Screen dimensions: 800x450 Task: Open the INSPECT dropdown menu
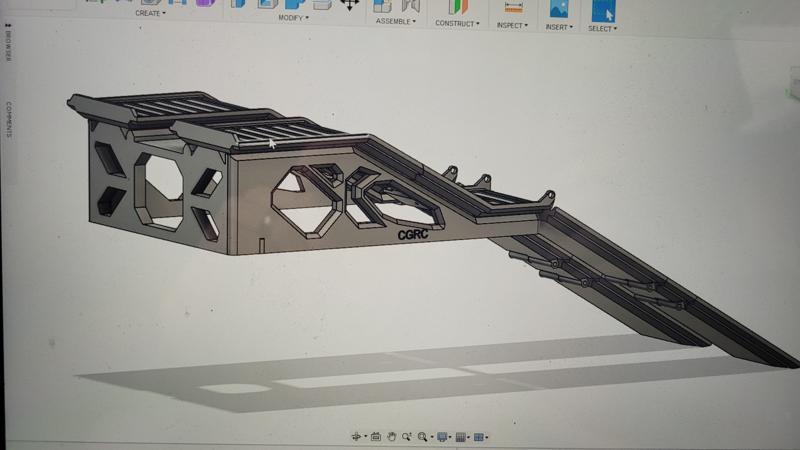pos(512,26)
